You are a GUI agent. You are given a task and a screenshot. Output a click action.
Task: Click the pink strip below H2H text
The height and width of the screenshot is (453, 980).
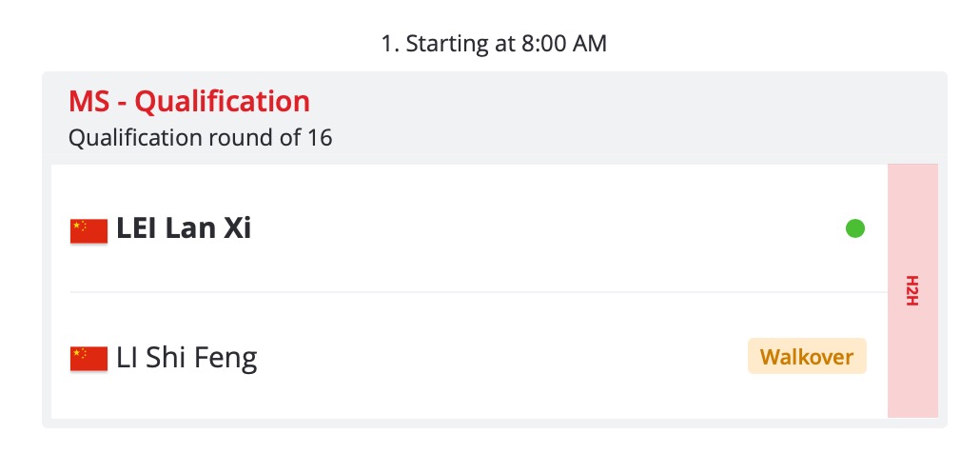(x=912, y=363)
